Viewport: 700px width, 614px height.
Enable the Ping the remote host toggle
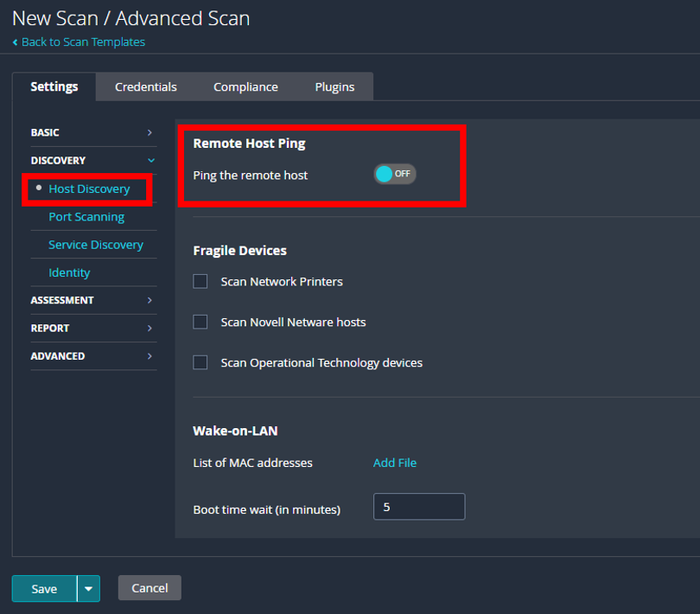[x=394, y=174]
